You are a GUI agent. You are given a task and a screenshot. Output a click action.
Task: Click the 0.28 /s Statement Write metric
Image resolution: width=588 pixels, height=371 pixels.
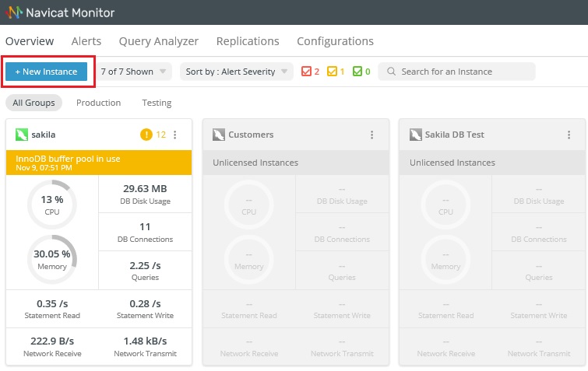[145, 309]
